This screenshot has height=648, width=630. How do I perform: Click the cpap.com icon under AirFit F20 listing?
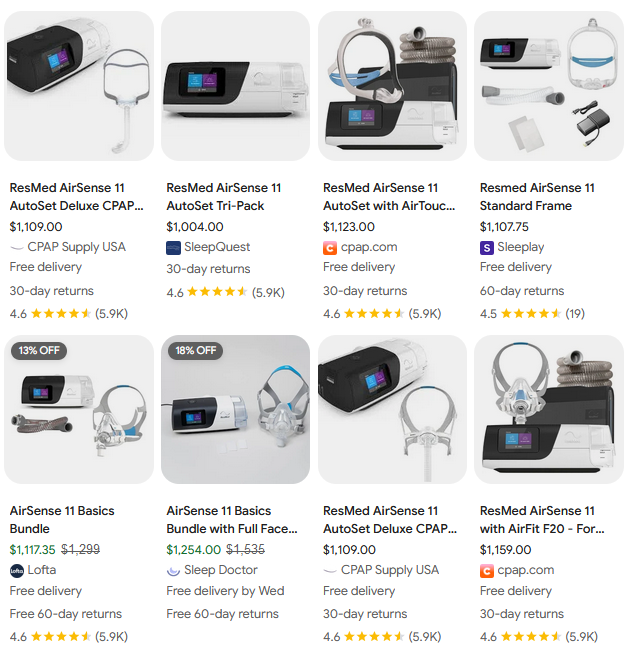(x=487, y=571)
